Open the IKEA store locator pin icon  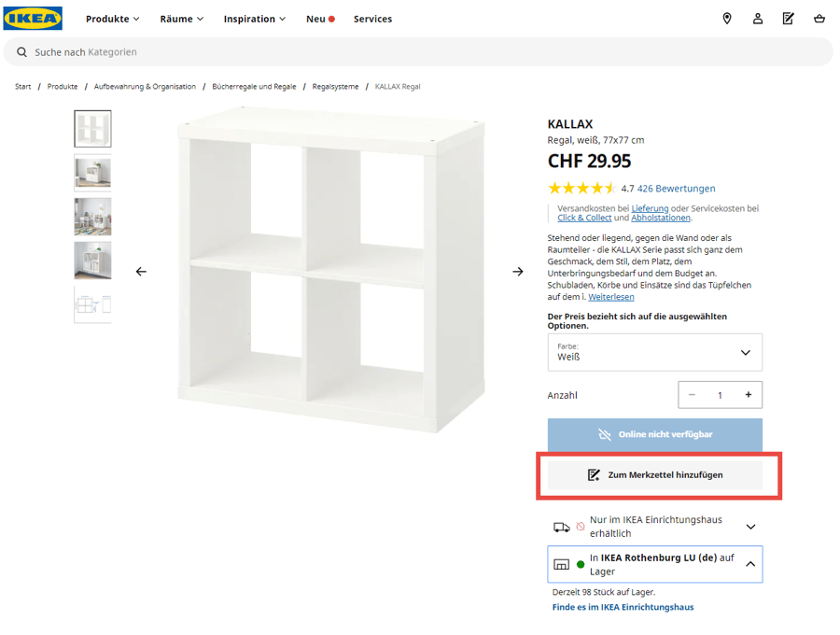tap(727, 18)
